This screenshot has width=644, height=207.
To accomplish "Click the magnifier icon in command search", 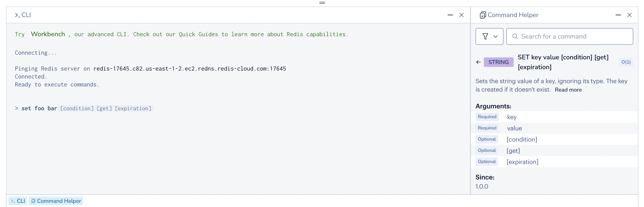I will click(x=515, y=36).
